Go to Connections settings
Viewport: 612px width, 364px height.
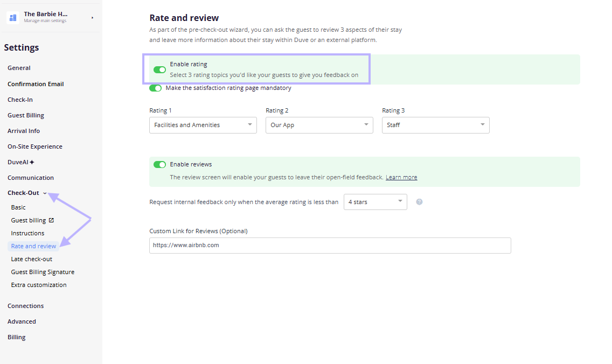pos(25,306)
